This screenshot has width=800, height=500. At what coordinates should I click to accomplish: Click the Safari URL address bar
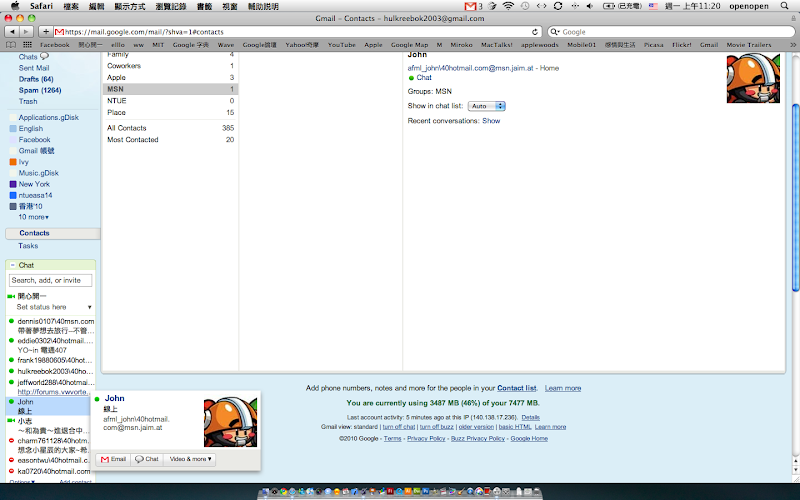pyautogui.click(x=296, y=32)
